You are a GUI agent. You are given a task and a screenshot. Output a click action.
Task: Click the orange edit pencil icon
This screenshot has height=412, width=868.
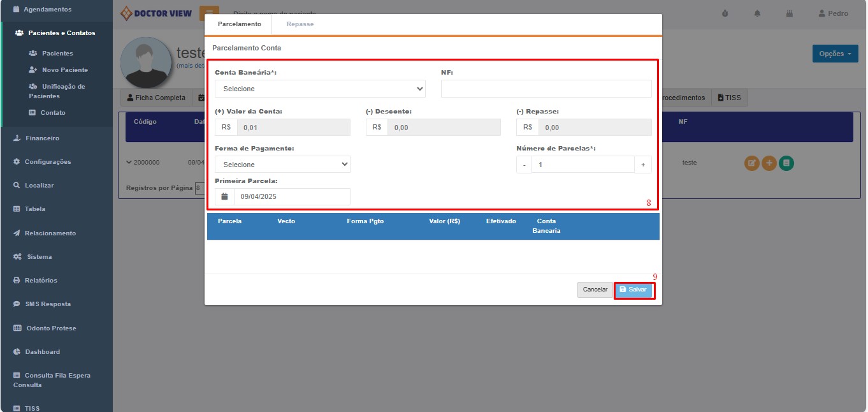(x=752, y=163)
